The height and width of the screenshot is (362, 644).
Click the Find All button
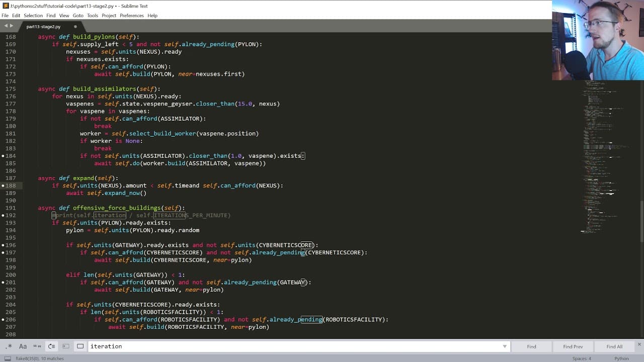pos(614,346)
